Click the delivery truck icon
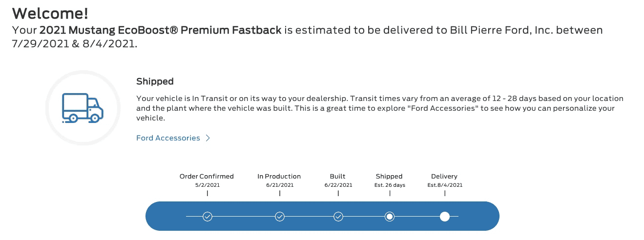Screen dimensions: 644x240 click(x=83, y=107)
